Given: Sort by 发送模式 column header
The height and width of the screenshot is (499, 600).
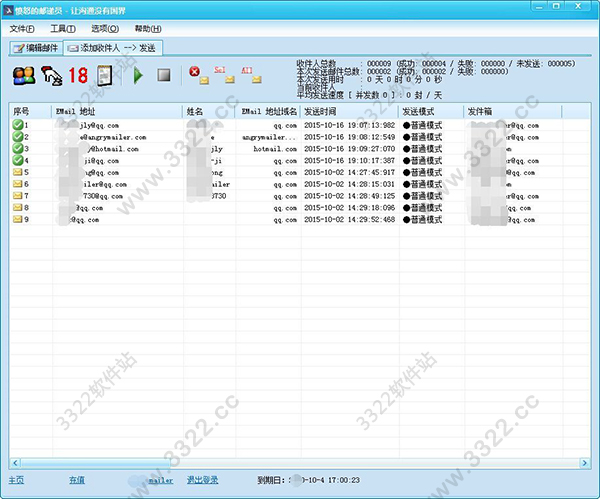Looking at the screenshot, I should coord(431,111).
